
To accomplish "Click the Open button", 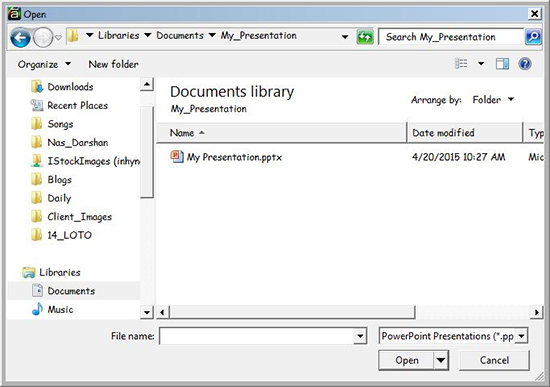I will (407, 360).
